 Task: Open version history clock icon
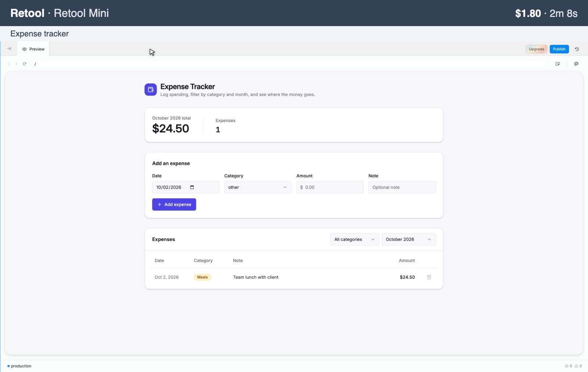point(577,49)
